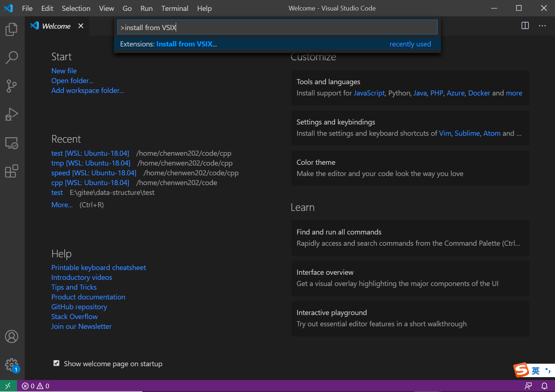
Task: Open the Source Control view
Action: click(x=11, y=86)
